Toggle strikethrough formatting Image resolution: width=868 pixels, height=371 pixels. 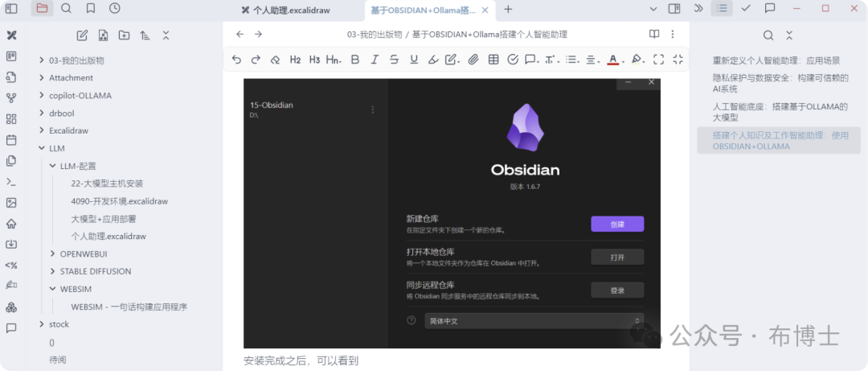click(x=394, y=60)
